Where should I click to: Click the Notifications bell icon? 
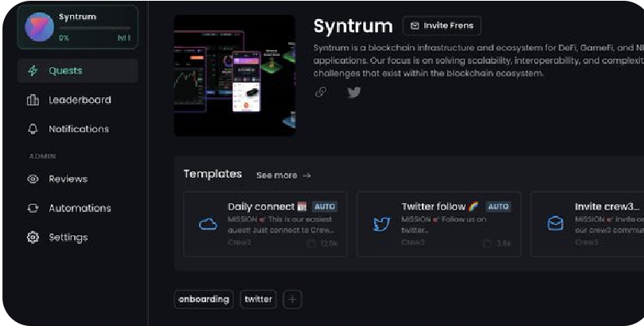tap(33, 129)
